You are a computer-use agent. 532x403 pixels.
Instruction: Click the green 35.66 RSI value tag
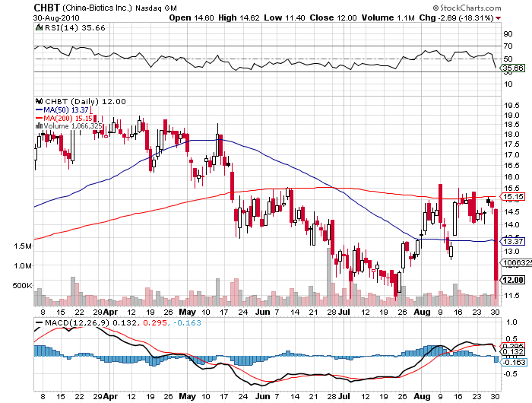point(513,68)
